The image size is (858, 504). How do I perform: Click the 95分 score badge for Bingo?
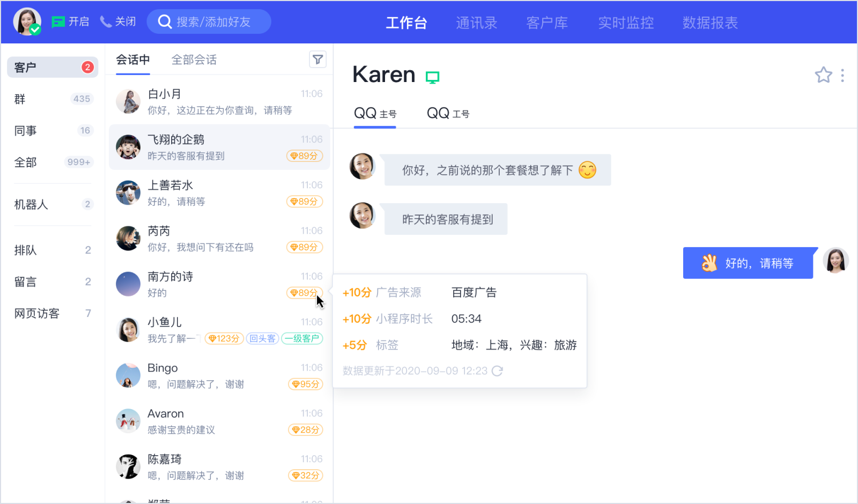point(306,384)
